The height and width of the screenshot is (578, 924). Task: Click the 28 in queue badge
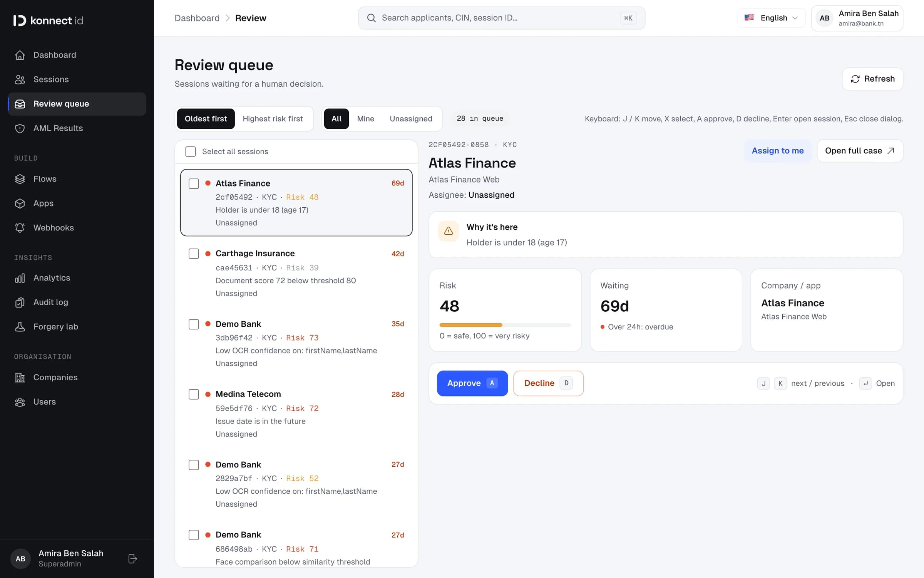[480, 119]
